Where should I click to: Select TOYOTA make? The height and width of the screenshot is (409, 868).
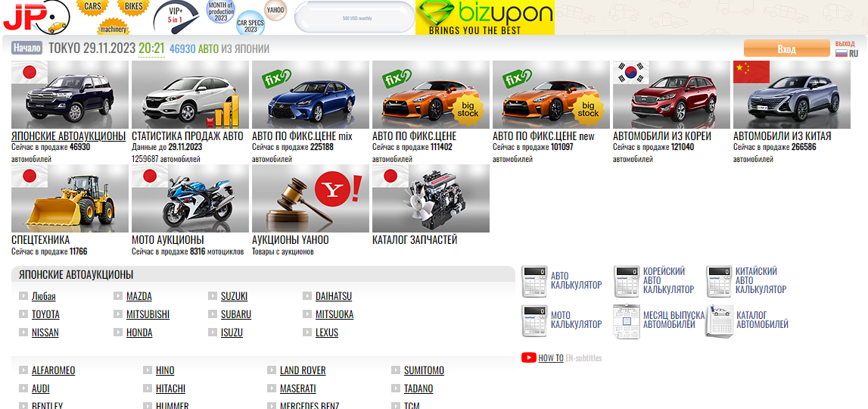pos(45,314)
